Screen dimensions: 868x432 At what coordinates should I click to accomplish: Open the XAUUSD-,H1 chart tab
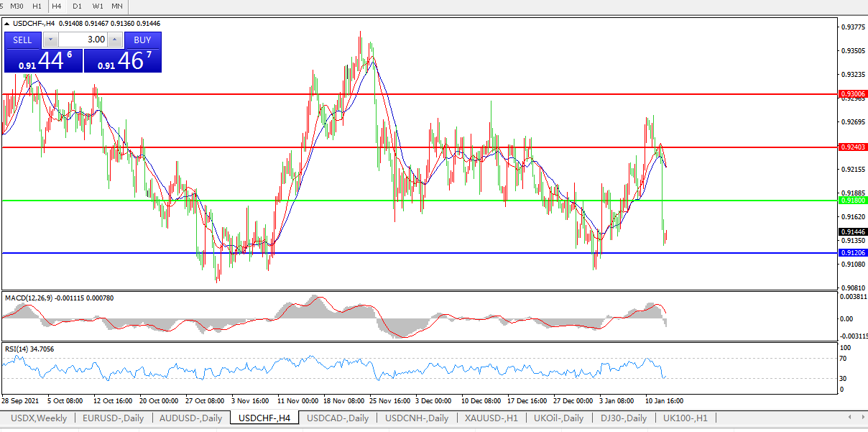491,418
